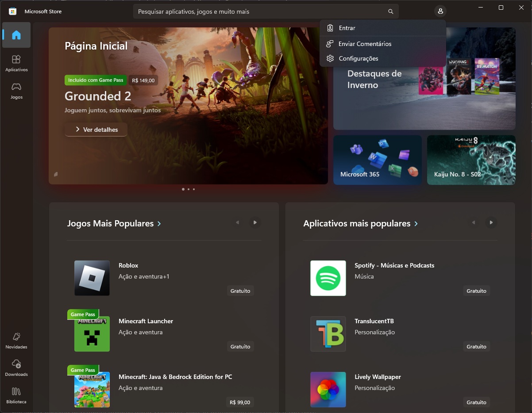Viewport: 532px width, 413px height.
Task: Click Ver detalhes for Grounded 2
Action: (96, 130)
